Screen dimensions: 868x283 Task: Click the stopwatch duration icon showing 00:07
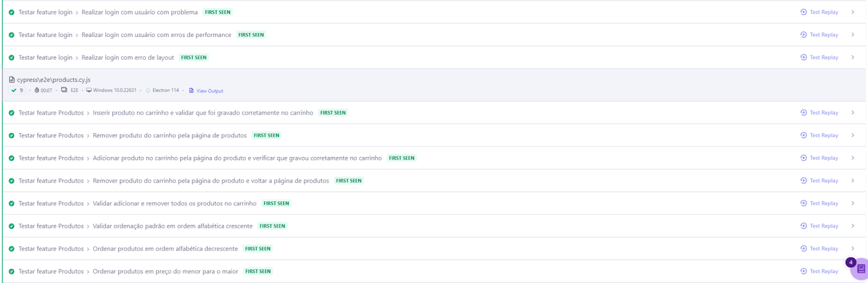click(37, 90)
